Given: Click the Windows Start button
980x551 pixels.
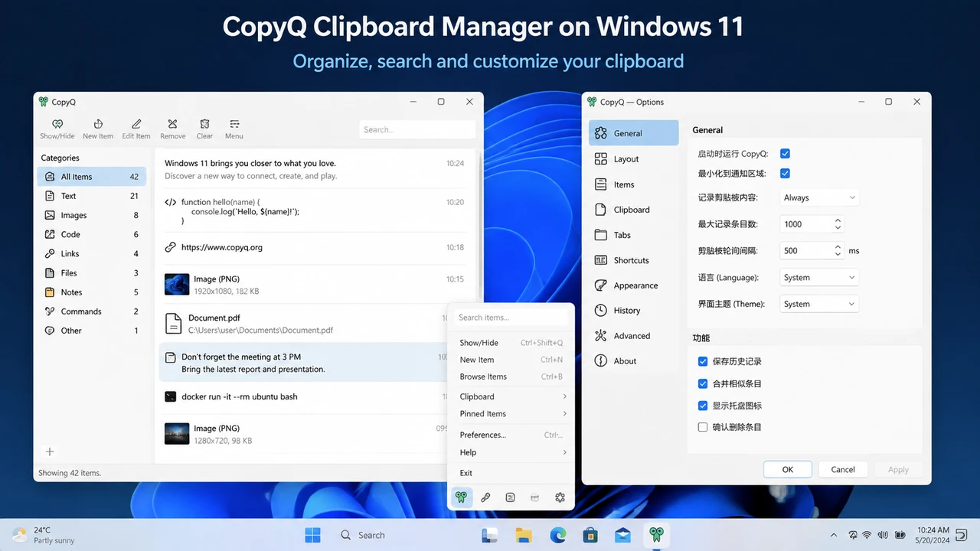Looking at the screenshot, I should pos(313,535).
